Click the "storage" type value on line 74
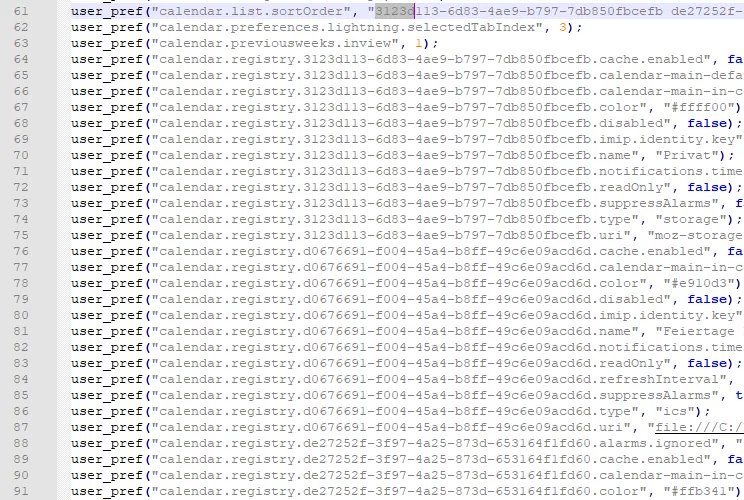Image resolution: width=744 pixels, height=500 pixels. pyautogui.click(x=691, y=220)
